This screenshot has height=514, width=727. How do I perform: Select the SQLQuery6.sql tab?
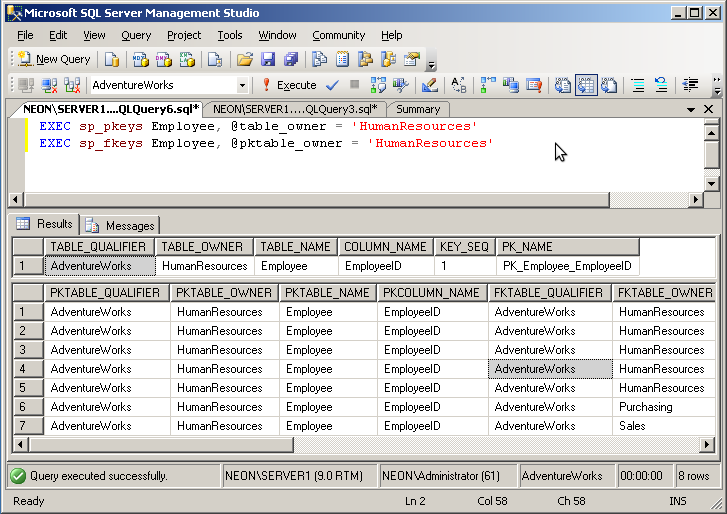tap(110, 109)
